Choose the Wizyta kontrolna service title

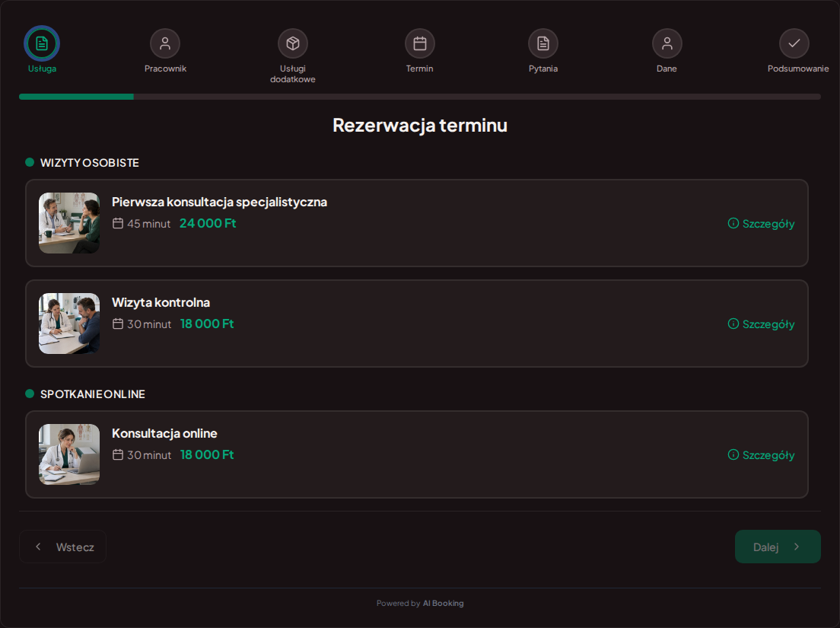161,302
